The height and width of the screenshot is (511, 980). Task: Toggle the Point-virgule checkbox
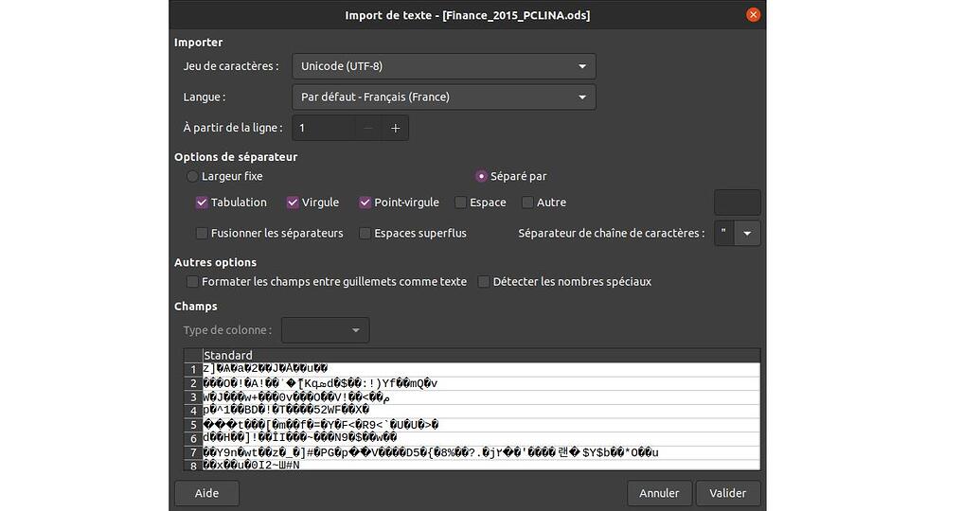tap(365, 203)
